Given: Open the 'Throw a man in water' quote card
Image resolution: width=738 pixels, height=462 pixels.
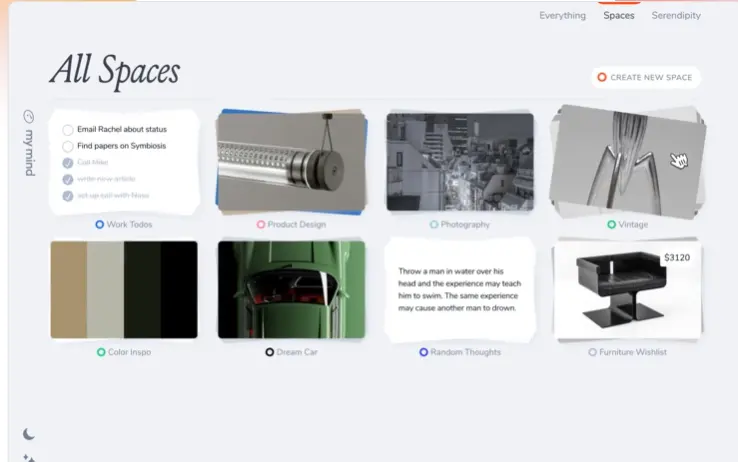Looking at the screenshot, I should (x=460, y=289).
